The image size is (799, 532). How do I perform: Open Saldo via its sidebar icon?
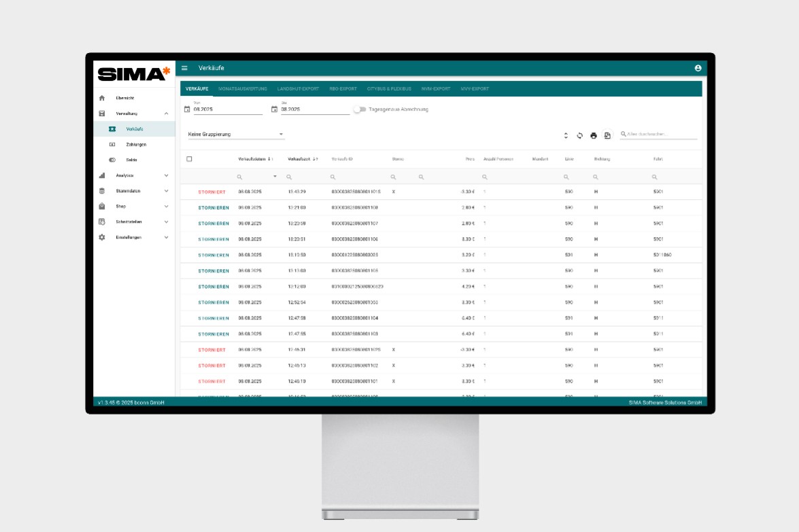tap(112, 160)
